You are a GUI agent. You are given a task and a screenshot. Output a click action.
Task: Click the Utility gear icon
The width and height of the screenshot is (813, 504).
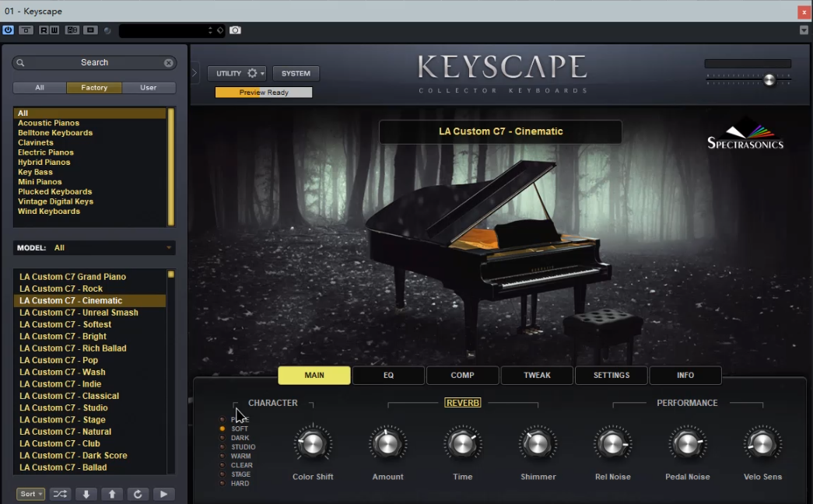point(253,73)
